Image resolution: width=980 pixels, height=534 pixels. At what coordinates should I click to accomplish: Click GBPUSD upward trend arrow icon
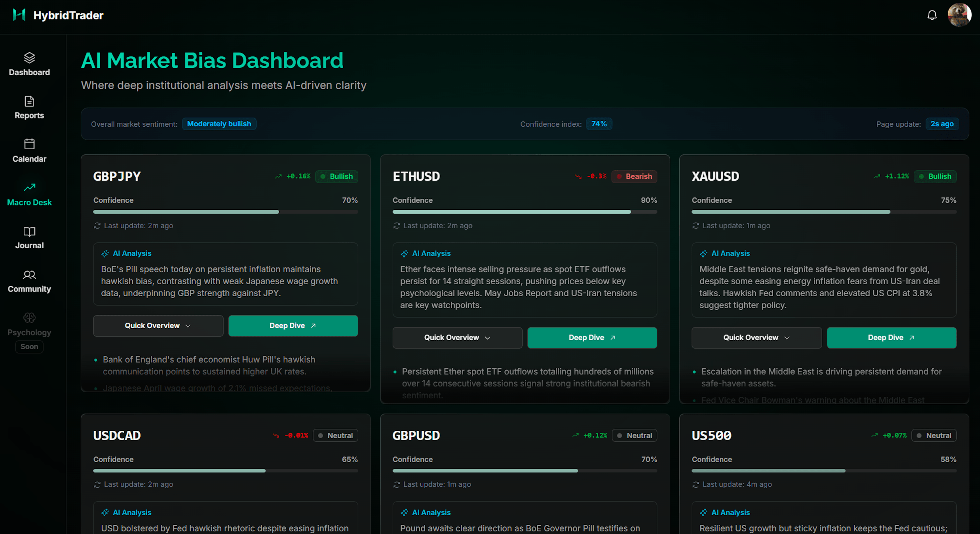coord(575,435)
